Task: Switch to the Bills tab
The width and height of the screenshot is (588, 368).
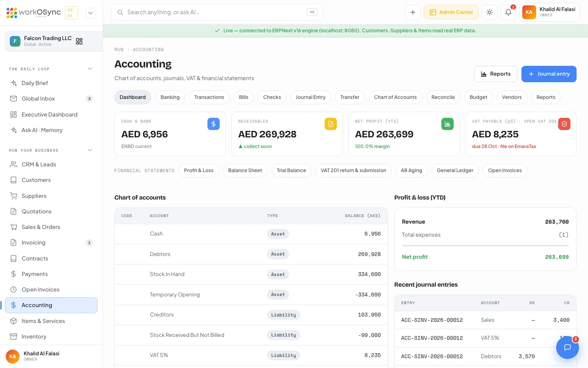Action: 243,97
